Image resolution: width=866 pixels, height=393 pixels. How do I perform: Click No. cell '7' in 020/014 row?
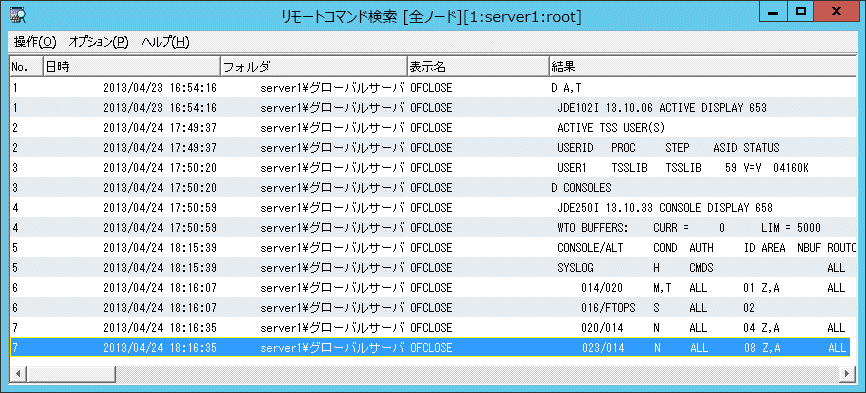(15, 327)
